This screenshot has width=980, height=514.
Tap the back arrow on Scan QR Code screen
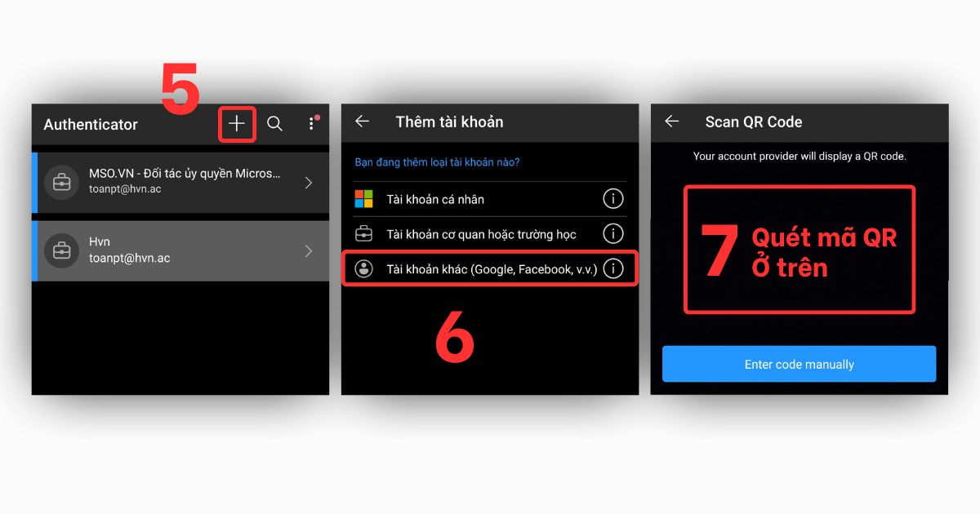[x=670, y=122]
